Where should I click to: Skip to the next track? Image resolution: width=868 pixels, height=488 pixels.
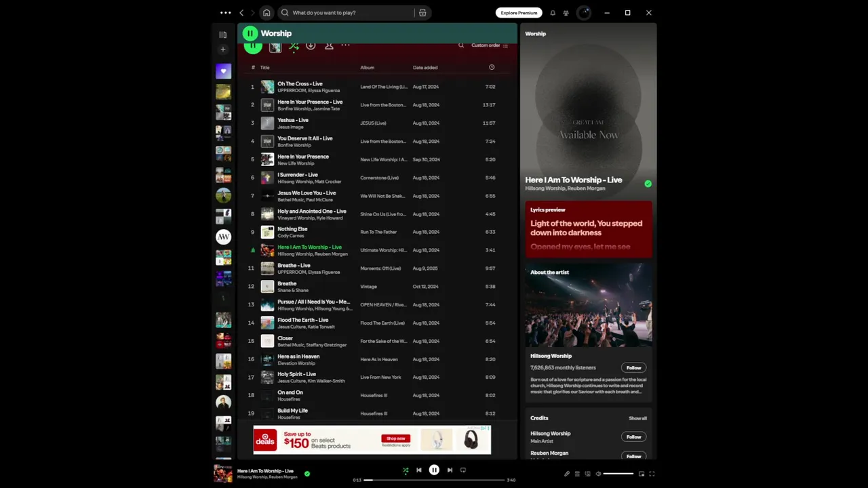pyautogui.click(x=450, y=470)
